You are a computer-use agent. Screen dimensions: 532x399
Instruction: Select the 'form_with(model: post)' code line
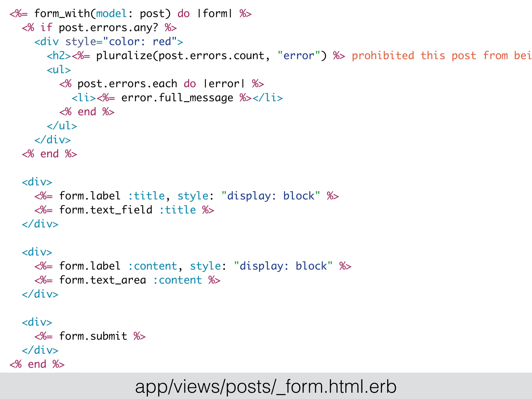pyautogui.click(x=130, y=14)
